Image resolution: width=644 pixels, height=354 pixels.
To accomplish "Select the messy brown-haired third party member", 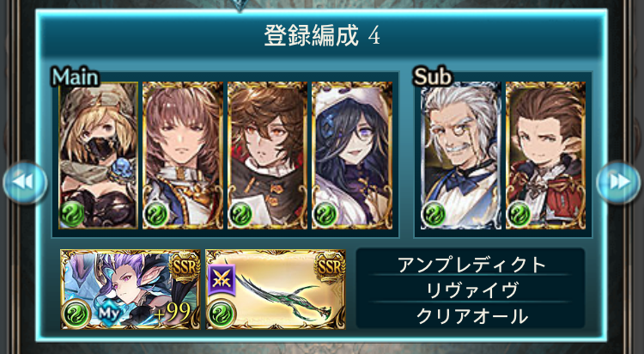I will pos(267,156).
